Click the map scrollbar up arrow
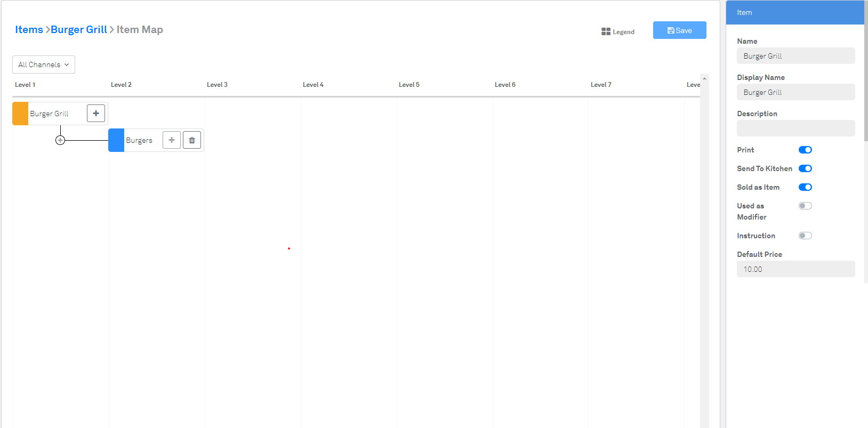The image size is (868, 428). [704, 78]
